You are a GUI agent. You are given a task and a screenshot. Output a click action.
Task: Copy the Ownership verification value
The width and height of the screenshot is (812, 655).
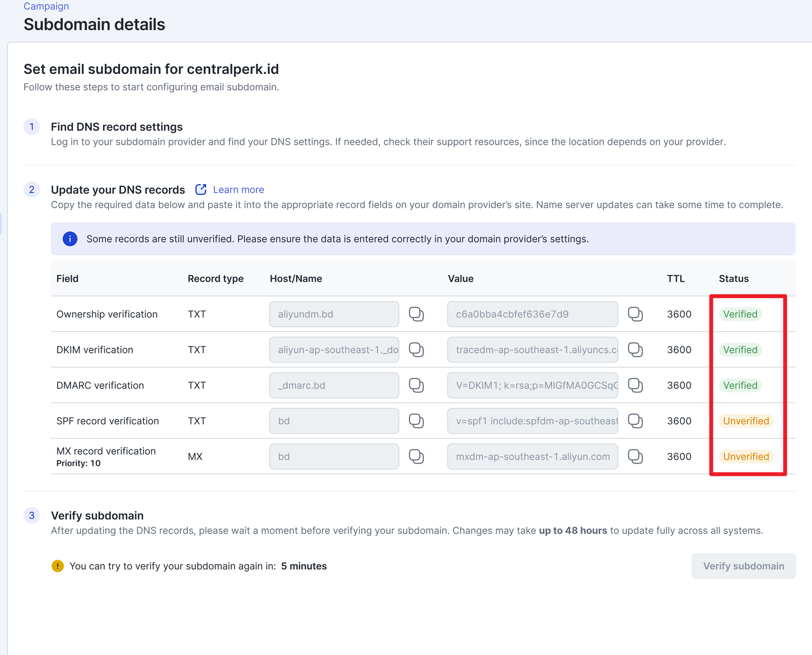635,314
